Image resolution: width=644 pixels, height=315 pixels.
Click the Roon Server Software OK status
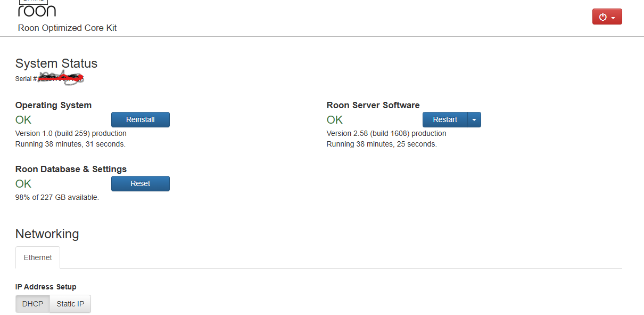pos(335,120)
